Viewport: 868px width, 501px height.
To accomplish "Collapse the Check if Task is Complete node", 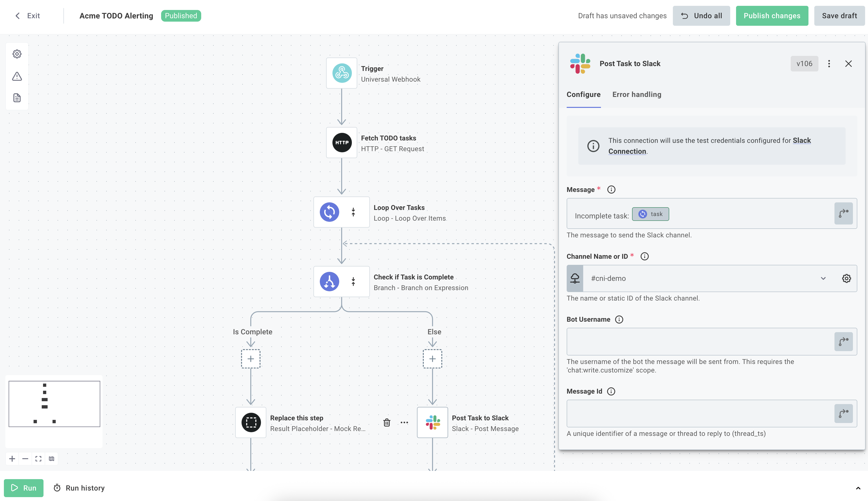I will coord(353,281).
